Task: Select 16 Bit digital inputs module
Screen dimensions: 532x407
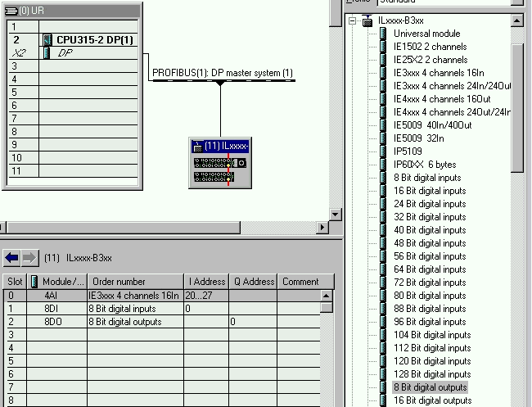Action: tap(430, 191)
